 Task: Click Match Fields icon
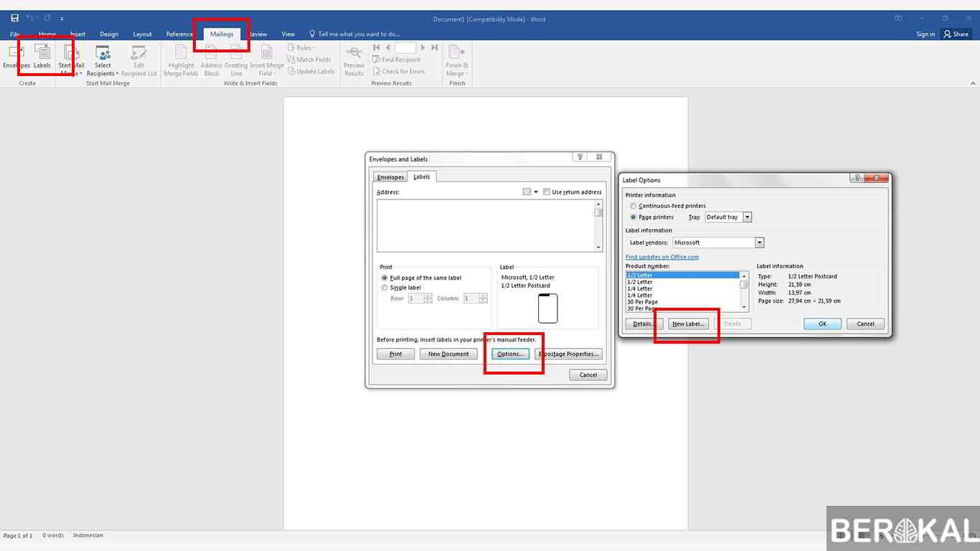click(309, 60)
